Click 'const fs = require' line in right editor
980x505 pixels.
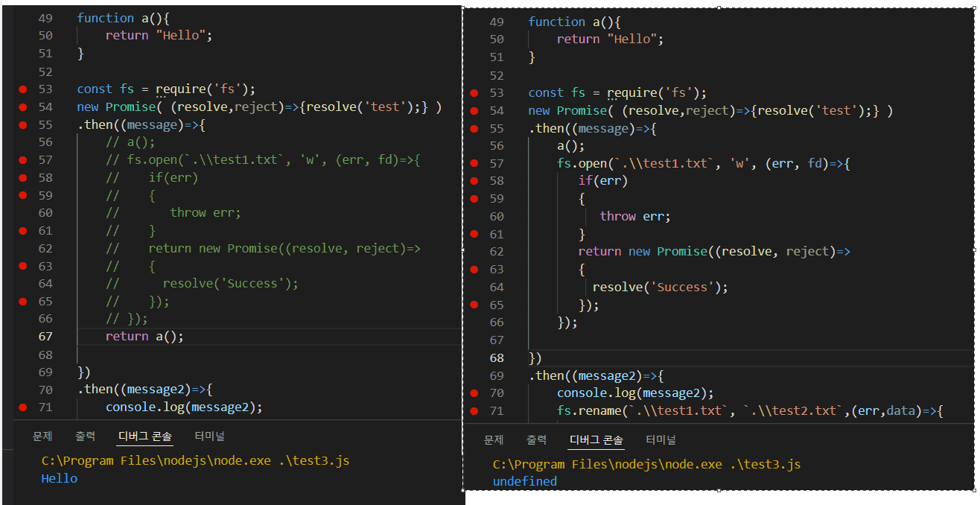617,93
